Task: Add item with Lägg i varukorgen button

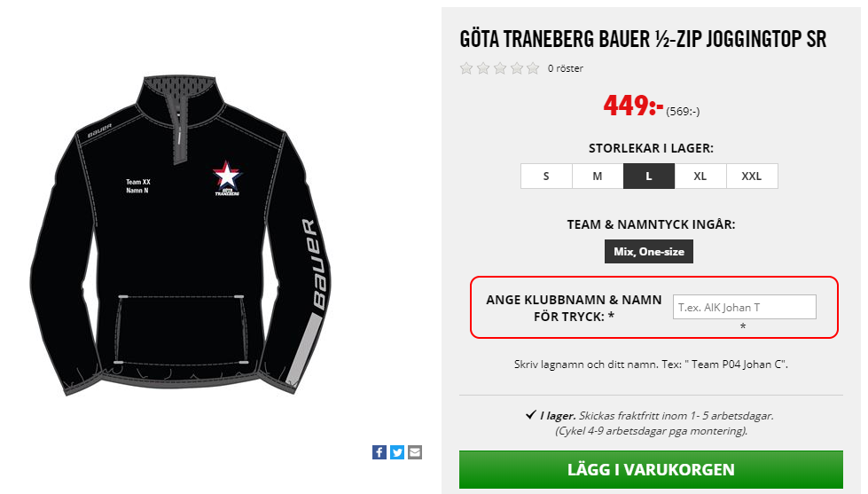Action: click(x=651, y=470)
